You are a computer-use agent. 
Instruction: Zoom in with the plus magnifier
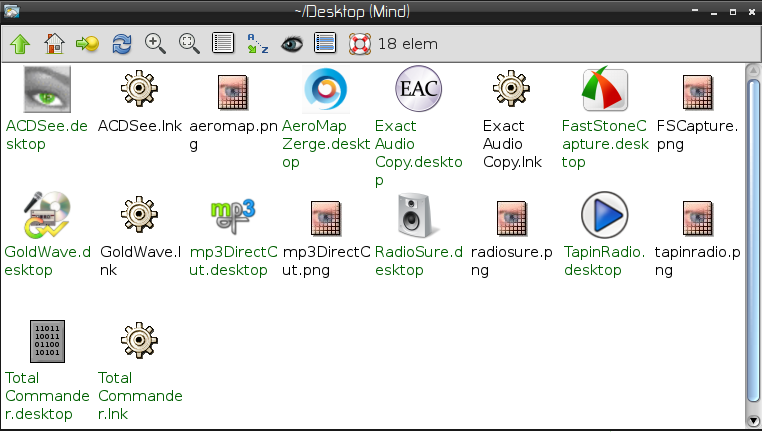pyautogui.click(x=155, y=44)
